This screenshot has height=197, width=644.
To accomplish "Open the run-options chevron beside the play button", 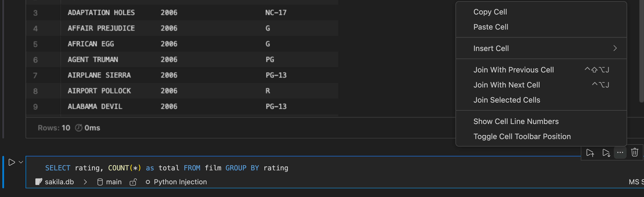I will coord(21,162).
